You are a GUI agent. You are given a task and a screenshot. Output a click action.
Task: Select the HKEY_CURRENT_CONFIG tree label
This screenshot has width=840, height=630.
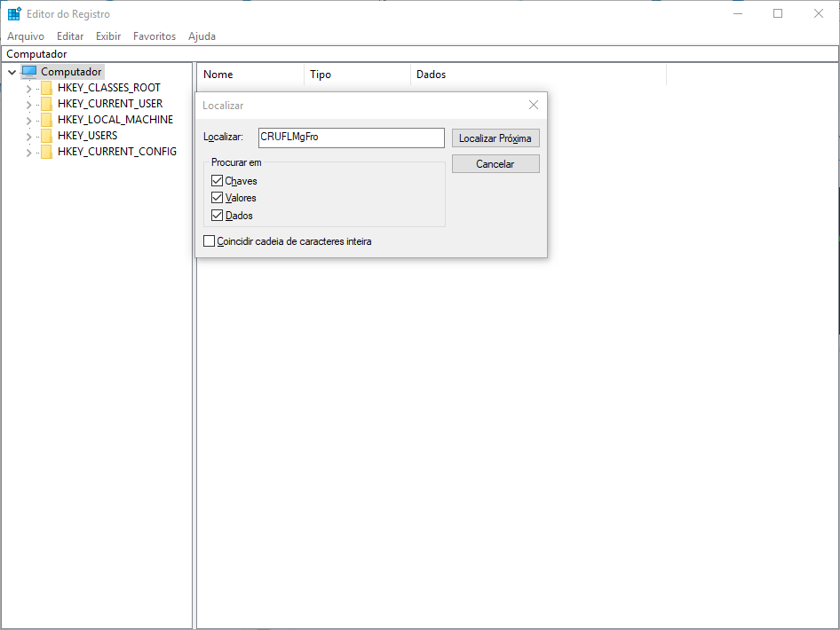(117, 152)
